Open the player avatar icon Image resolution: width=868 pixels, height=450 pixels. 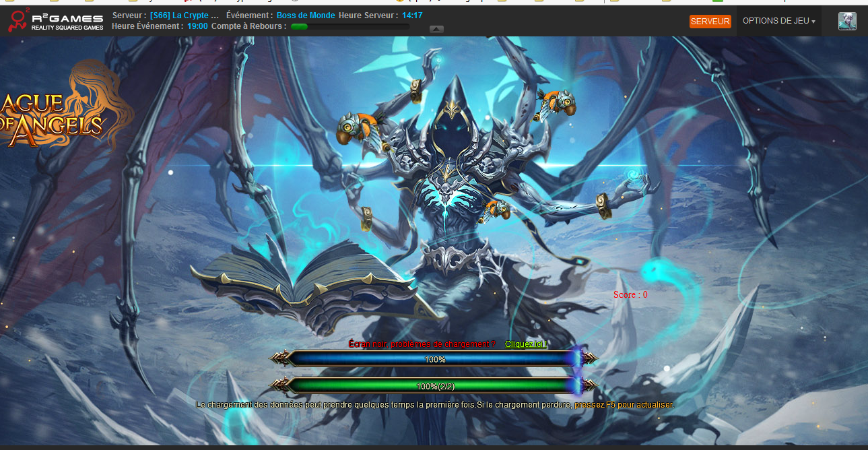(847, 21)
